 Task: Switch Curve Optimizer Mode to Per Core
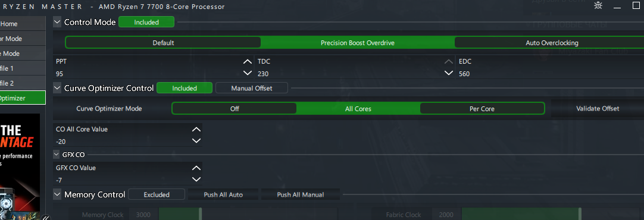click(482, 109)
